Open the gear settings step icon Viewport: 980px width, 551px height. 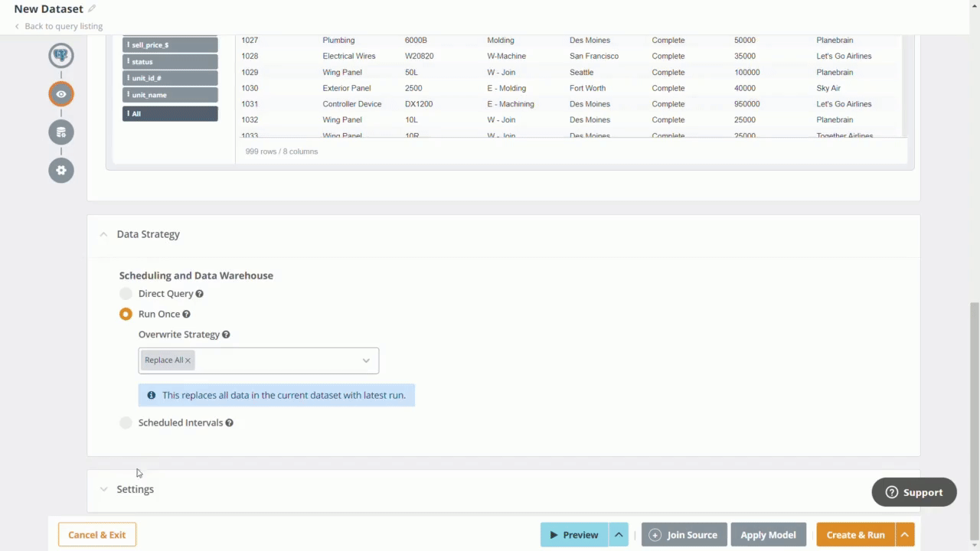[x=61, y=170]
